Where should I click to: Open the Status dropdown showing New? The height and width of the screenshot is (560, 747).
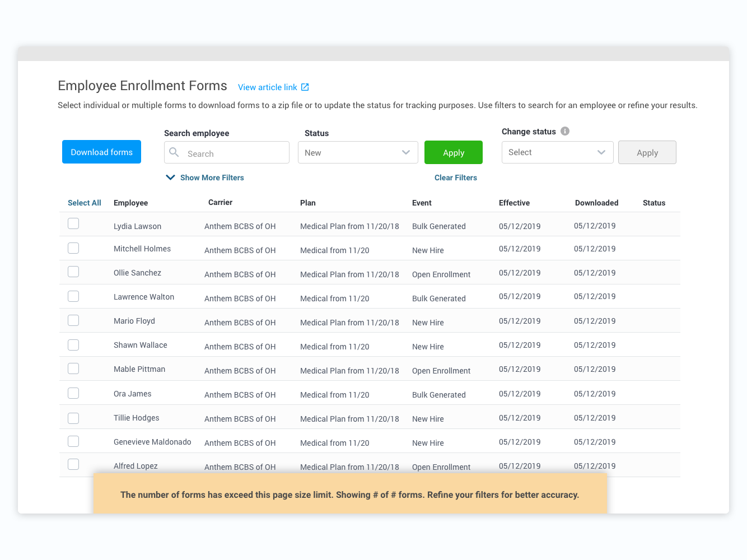358,152
